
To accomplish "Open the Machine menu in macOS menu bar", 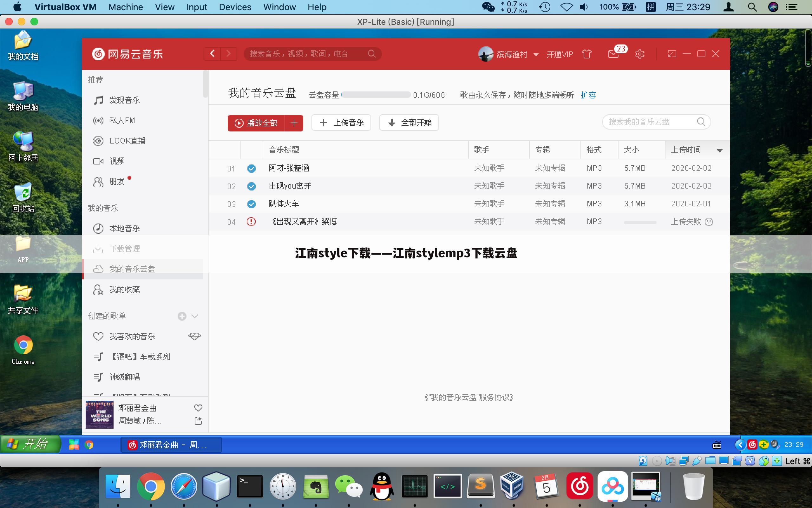I will pyautogui.click(x=126, y=7).
